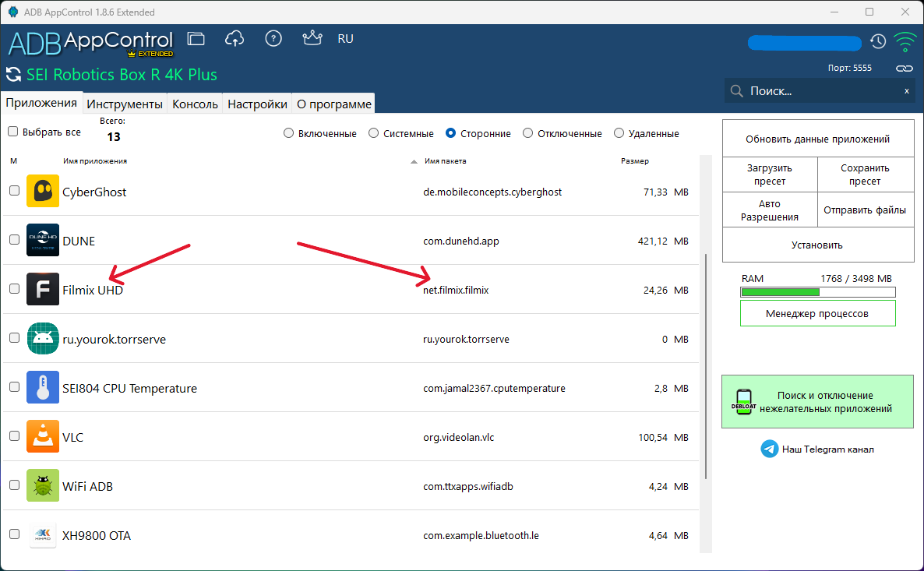Open the 'Инструменты' tab
The image size is (924, 571).
(125, 104)
